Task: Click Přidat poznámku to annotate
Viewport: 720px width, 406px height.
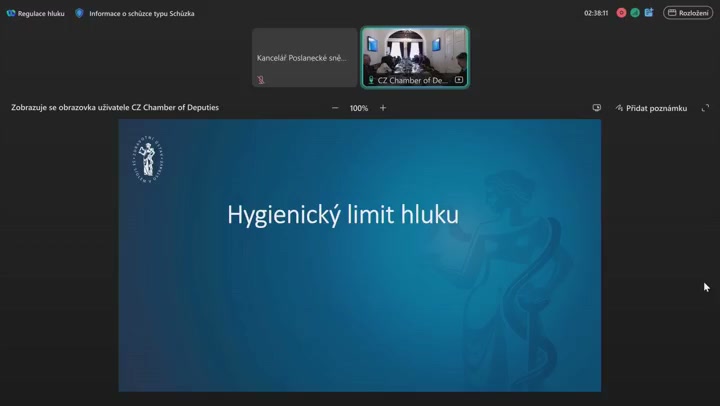Action: pos(651,108)
